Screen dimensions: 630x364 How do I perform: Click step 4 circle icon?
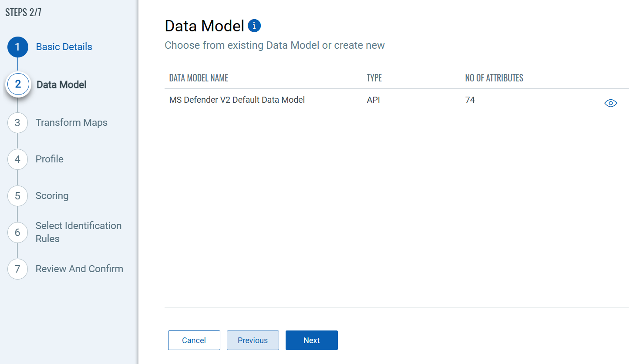17,159
